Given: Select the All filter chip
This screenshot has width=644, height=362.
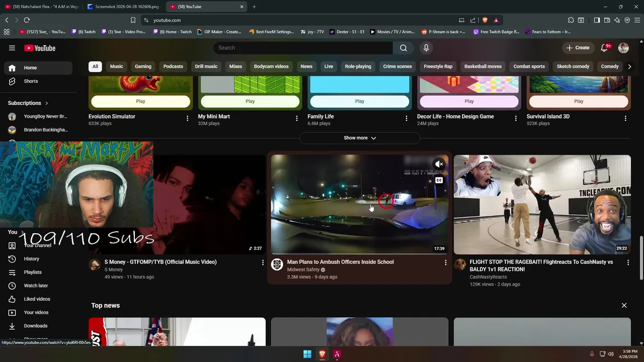Looking at the screenshot, I should pyautogui.click(x=95, y=66).
